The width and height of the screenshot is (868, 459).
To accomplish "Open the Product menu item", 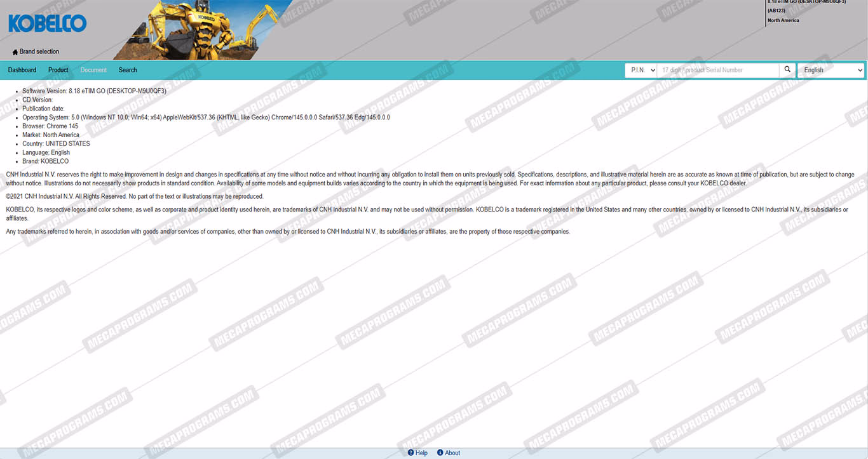I will pyautogui.click(x=58, y=70).
